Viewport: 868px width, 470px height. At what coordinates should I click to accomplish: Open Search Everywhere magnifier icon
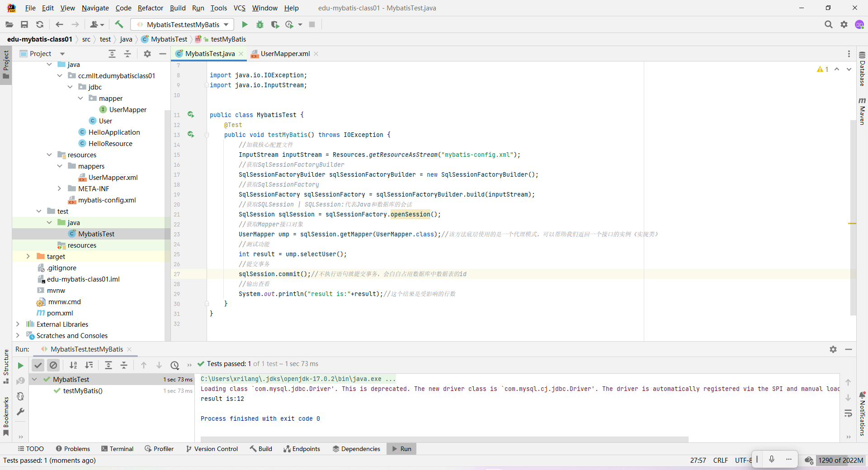828,24
